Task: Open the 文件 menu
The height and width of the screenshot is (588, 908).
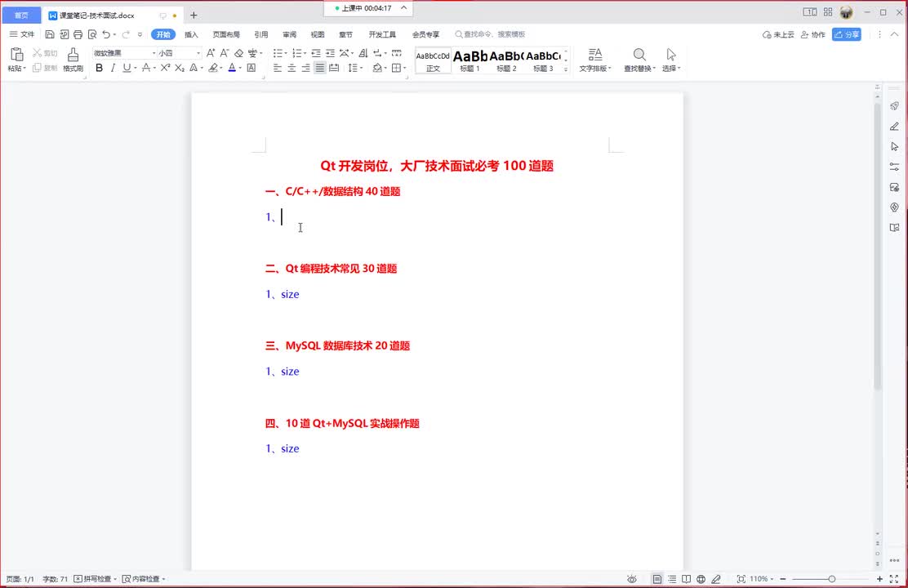Action: (x=22, y=35)
